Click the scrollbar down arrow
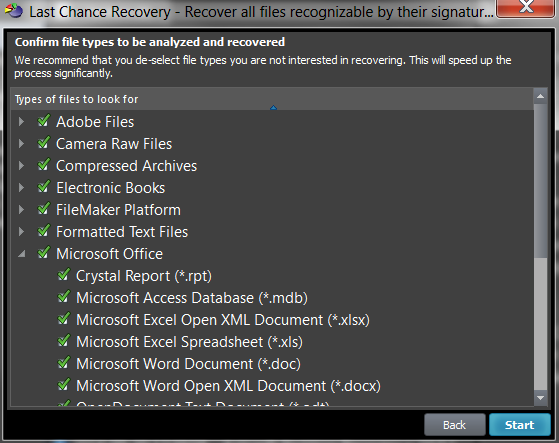The height and width of the screenshot is (443, 559). (540, 398)
